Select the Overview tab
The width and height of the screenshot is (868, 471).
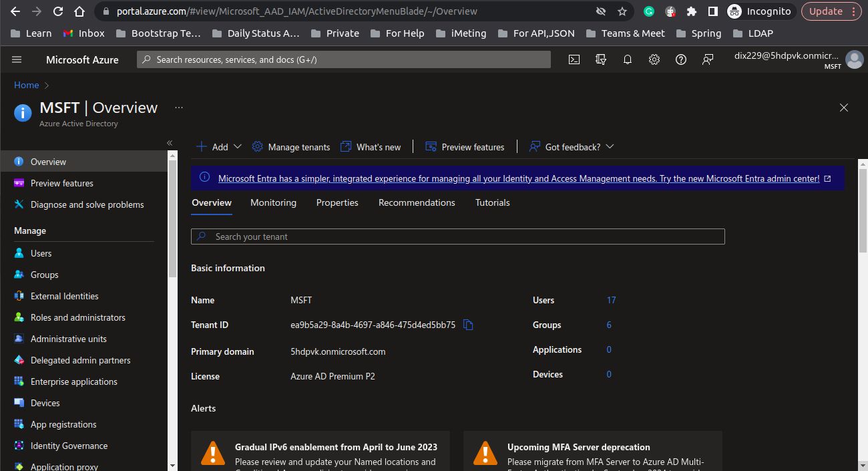(212, 202)
